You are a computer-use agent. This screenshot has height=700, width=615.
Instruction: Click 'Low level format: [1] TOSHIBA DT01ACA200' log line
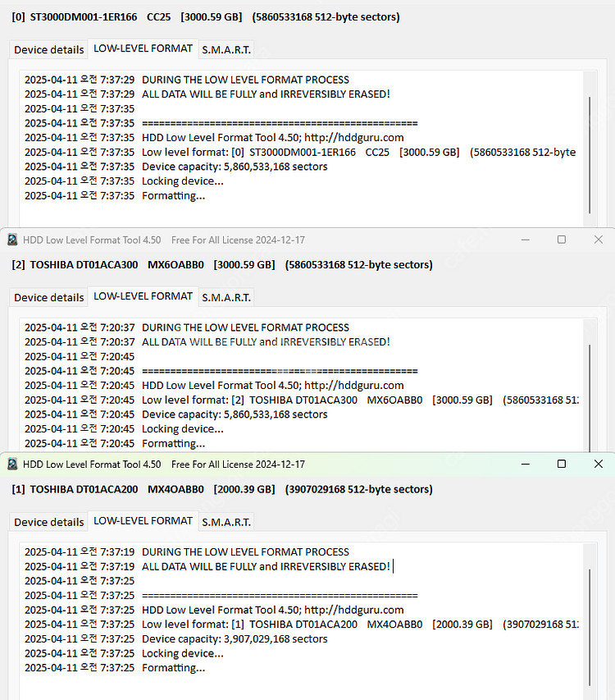coord(302,625)
